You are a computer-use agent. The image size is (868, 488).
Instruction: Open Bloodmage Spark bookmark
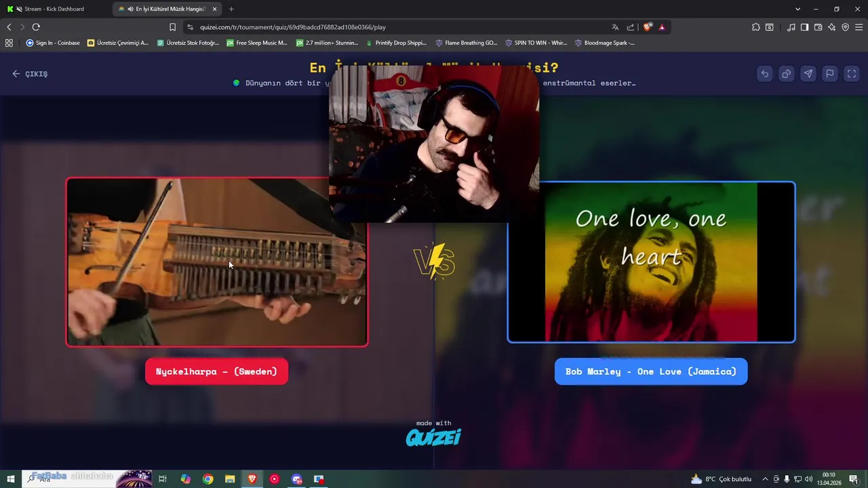[605, 43]
